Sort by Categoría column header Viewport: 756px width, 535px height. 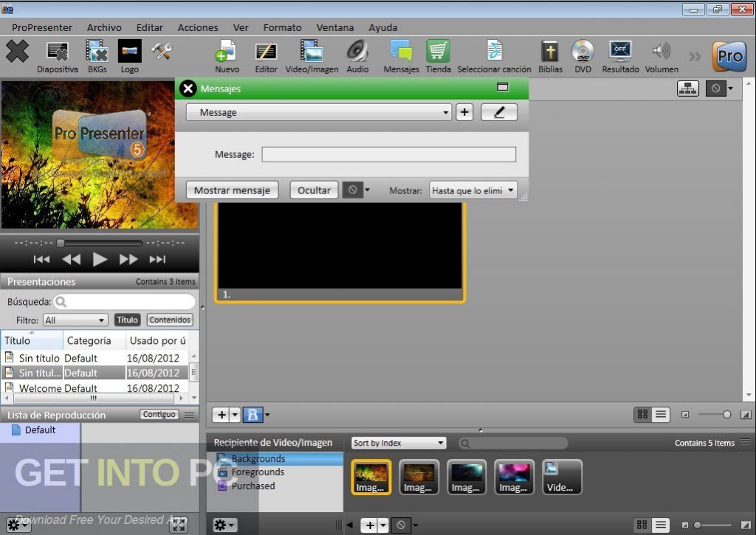[x=94, y=340]
